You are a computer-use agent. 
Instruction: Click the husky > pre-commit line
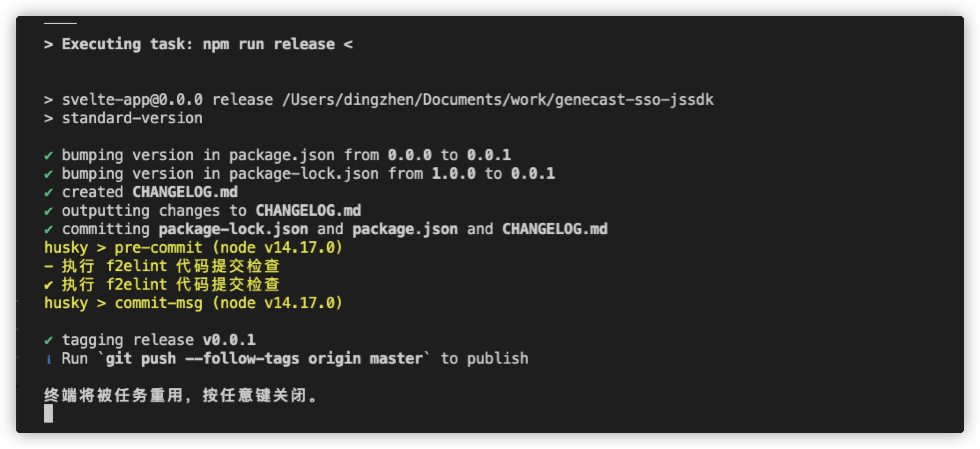pos(193,248)
